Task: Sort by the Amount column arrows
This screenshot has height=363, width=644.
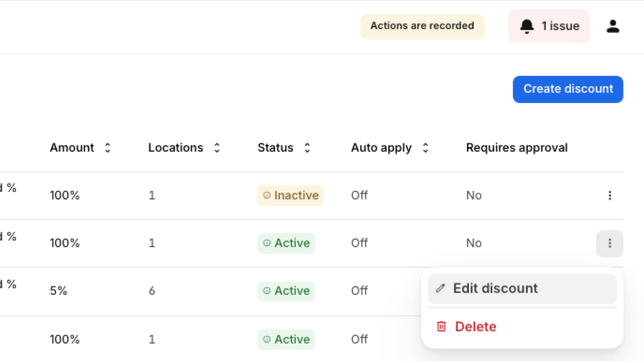Action: 108,148
